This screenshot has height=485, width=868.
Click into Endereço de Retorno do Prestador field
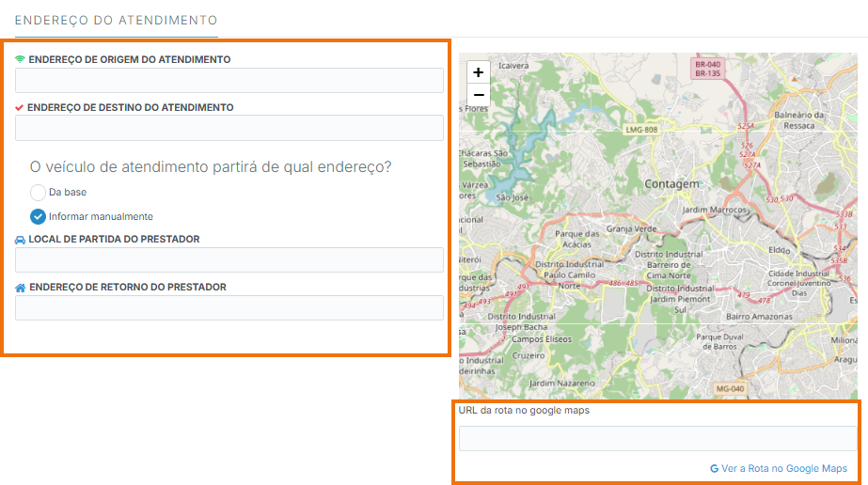coord(229,308)
